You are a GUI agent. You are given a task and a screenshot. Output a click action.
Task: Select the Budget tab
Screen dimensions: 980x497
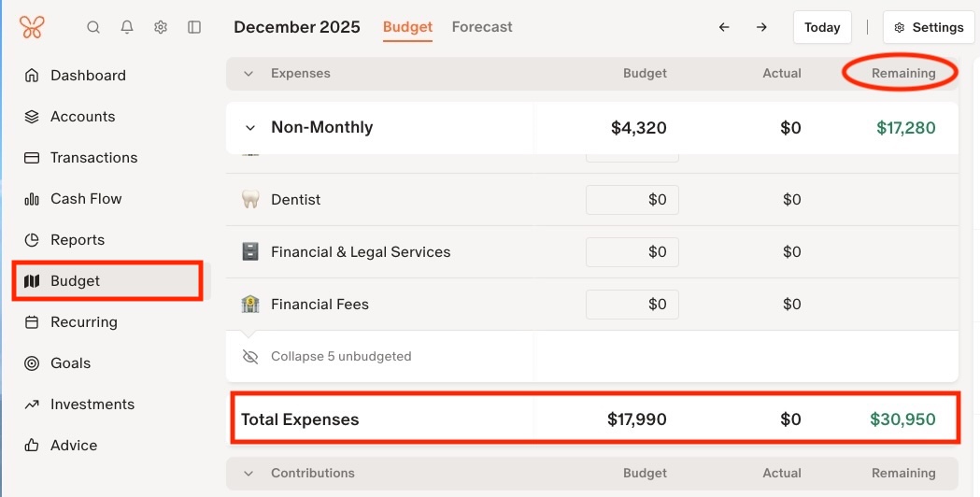407,27
